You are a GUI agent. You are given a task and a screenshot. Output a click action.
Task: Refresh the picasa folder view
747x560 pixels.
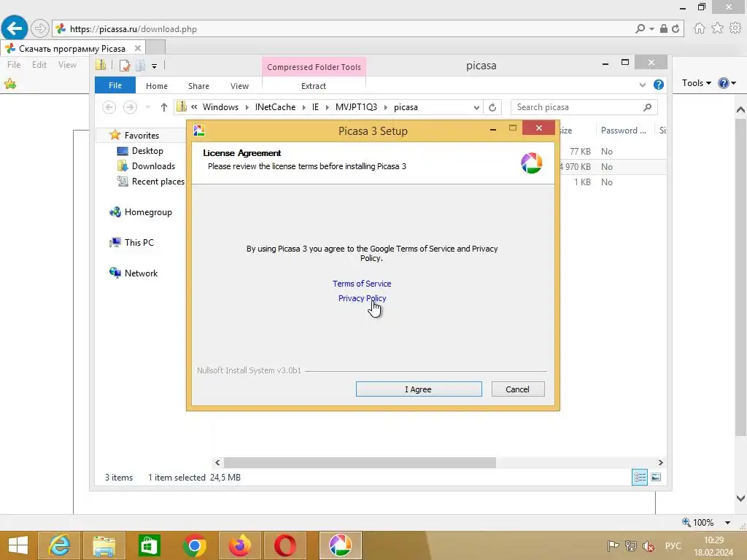pyautogui.click(x=492, y=108)
